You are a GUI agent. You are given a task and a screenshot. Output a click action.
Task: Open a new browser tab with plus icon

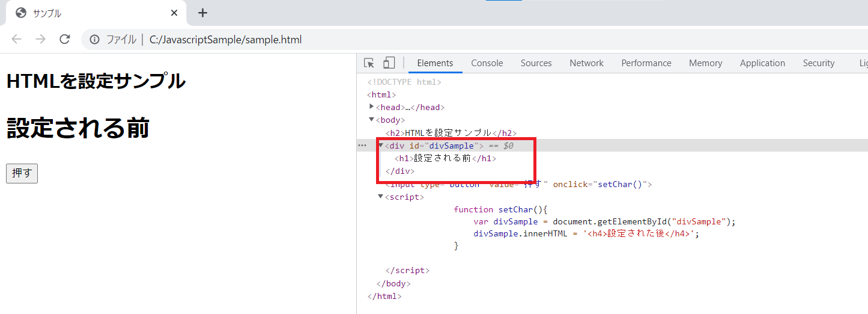(203, 13)
